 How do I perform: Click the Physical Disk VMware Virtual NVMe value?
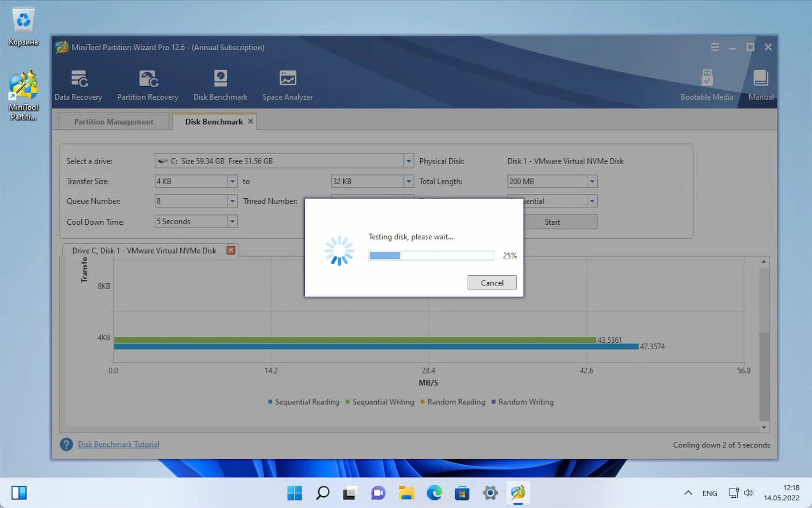(x=566, y=161)
